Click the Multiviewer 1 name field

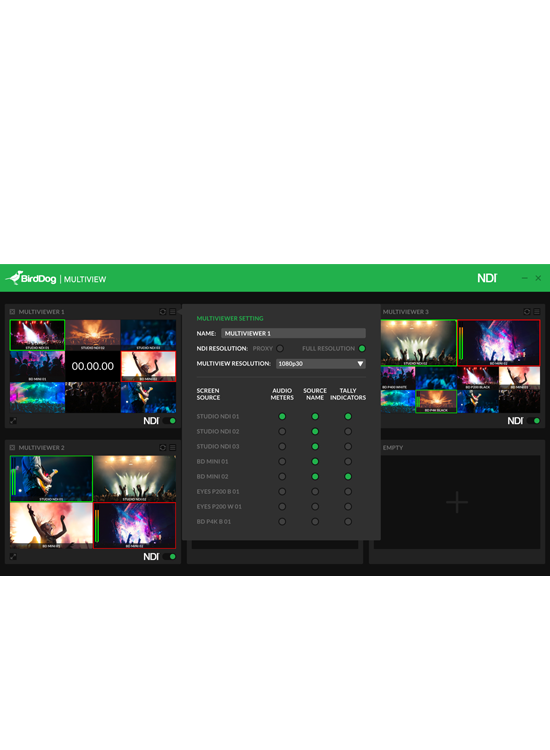click(x=294, y=333)
